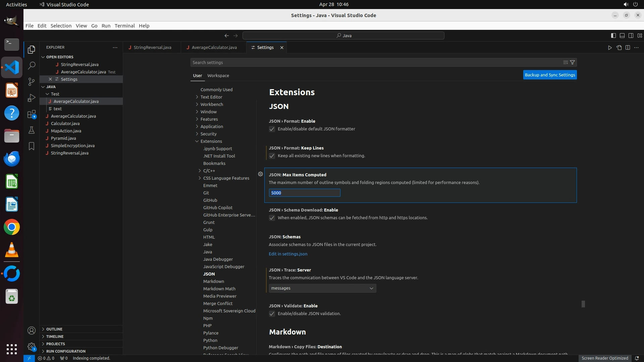
Task: Click the Max Items Computed input field
Action: (x=304, y=193)
